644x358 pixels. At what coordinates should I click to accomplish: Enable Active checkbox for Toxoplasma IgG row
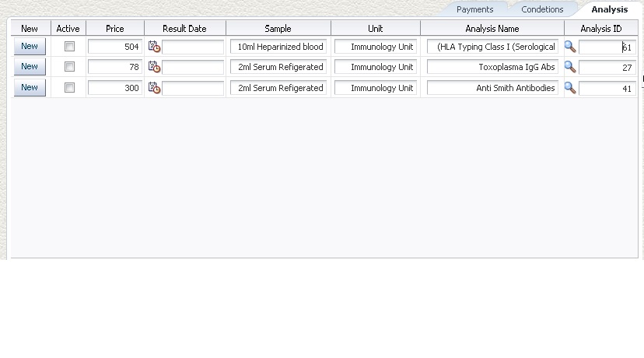click(x=69, y=67)
